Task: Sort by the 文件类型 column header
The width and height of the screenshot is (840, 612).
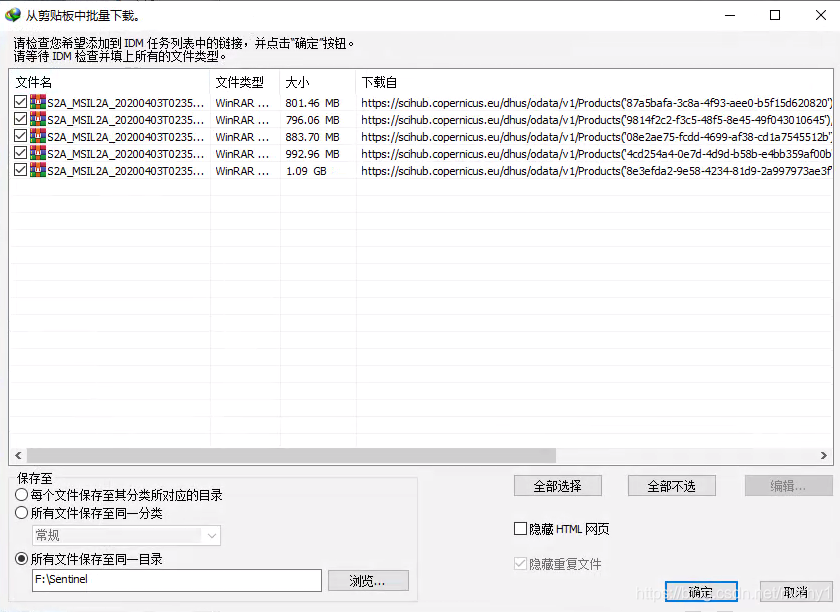Action: click(245, 82)
